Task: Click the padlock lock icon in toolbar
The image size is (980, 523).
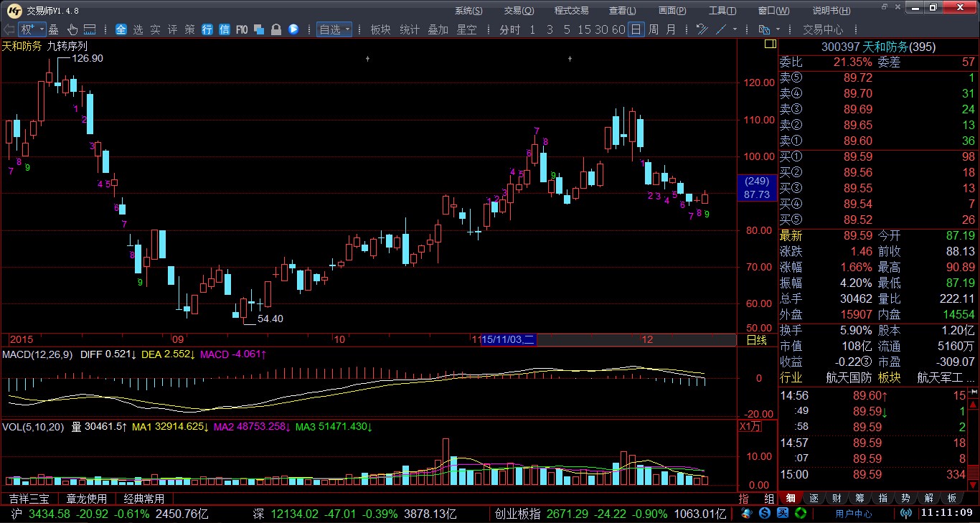Action: pos(276,29)
